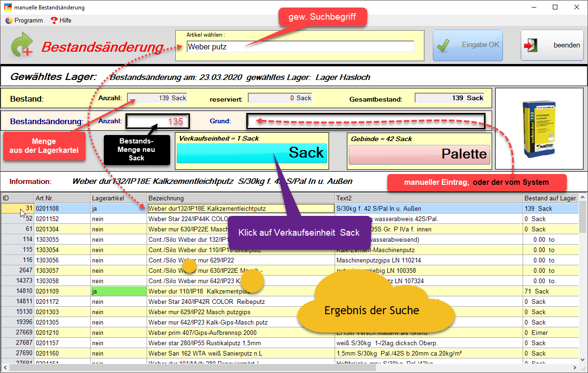Select article number 1303055
The image size is (588, 373).
63,239
